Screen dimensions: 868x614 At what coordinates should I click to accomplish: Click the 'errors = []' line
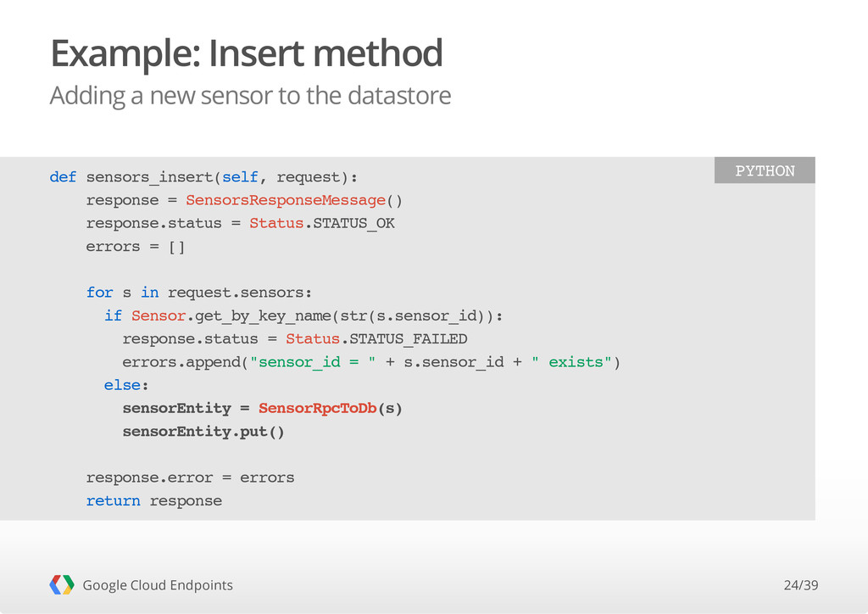click(x=135, y=247)
